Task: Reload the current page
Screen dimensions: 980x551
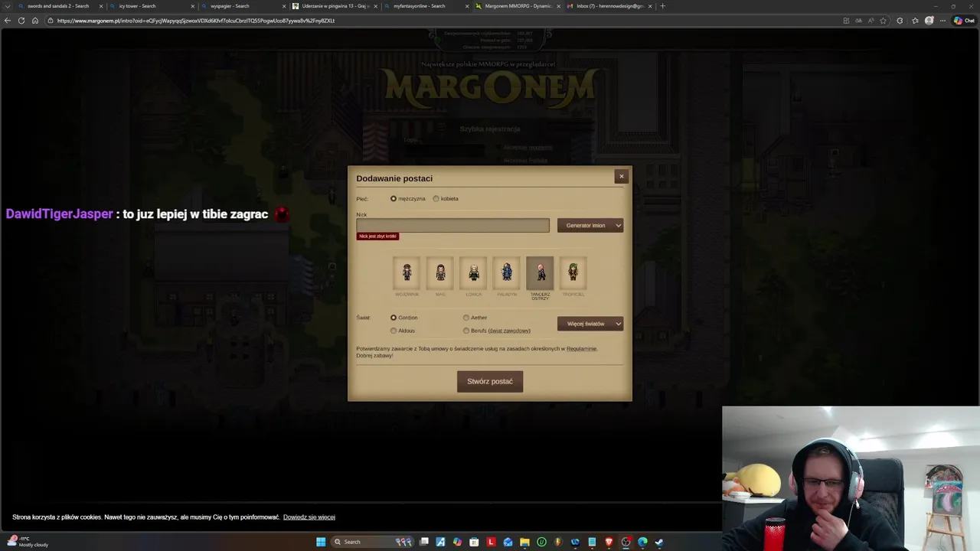Action: 21,21
